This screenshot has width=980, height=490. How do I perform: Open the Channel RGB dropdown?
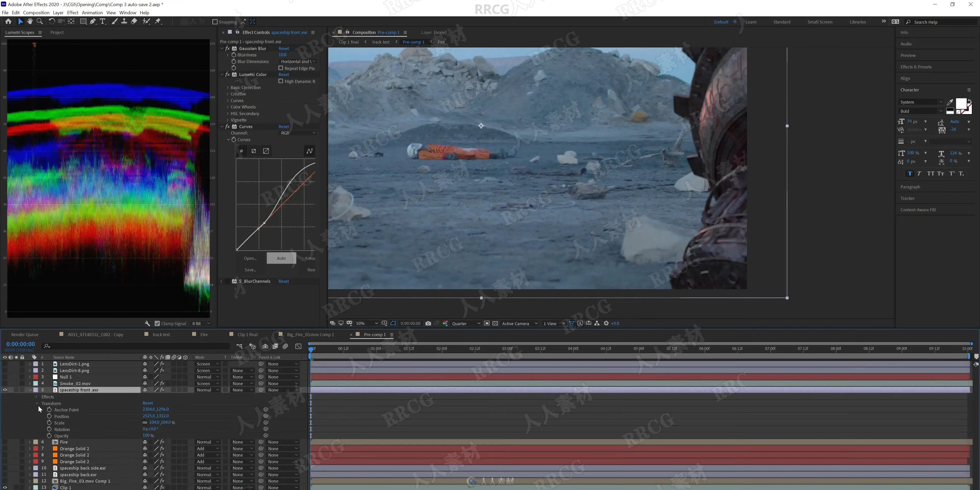[298, 133]
